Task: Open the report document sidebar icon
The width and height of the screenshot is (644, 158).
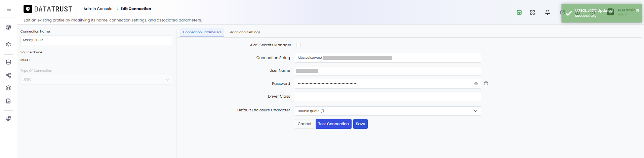Action: pos(8,101)
